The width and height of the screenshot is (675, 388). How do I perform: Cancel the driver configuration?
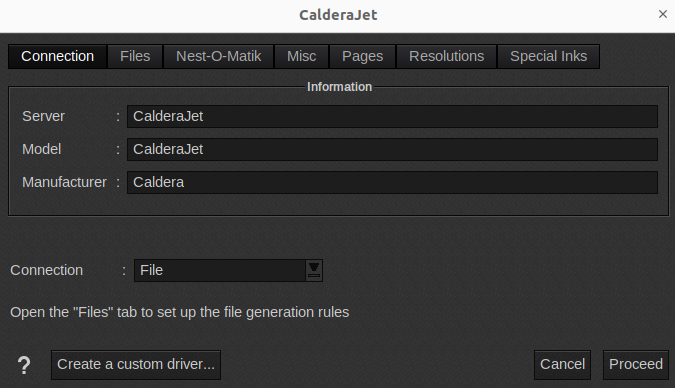[x=562, y=365]
